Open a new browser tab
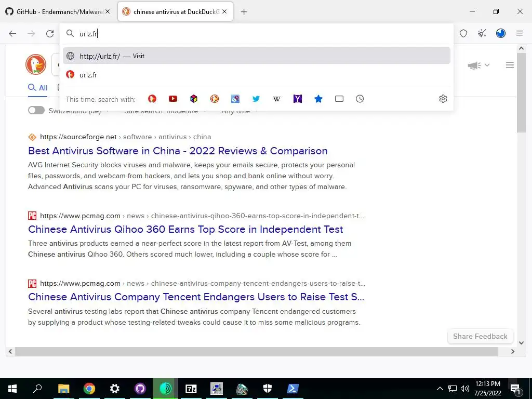The height and width of the screenshot is (399, 532). [244, 12]
